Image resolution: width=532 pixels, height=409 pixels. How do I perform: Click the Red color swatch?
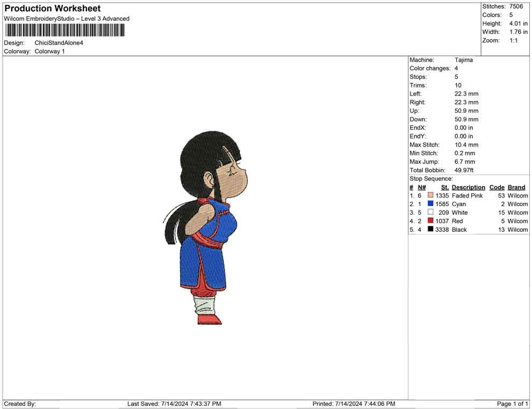[430, 221]
